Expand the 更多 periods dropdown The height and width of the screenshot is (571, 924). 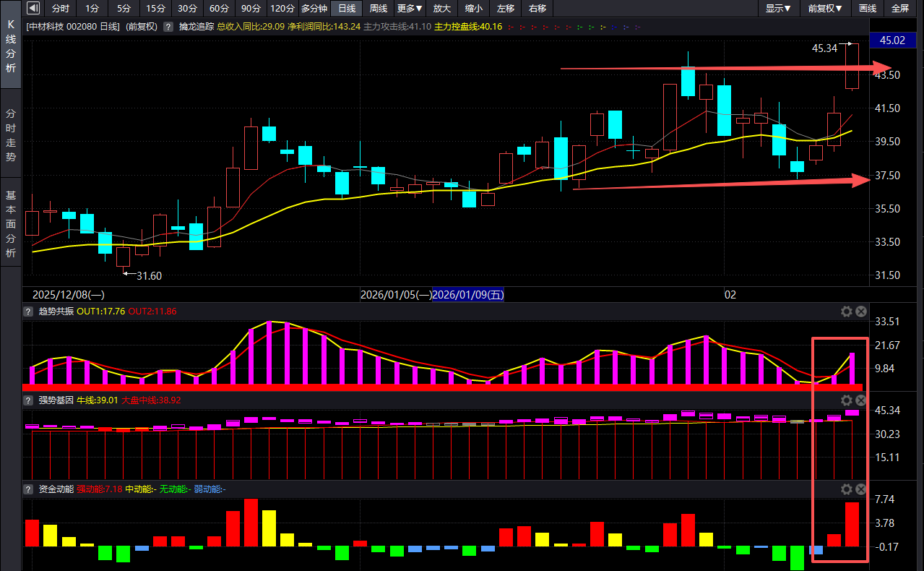click(410, 9)
